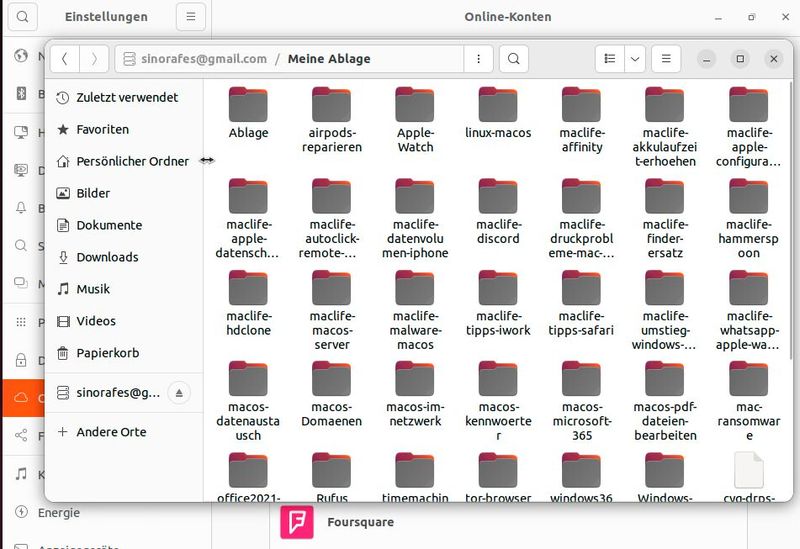Add Foursquare account in Online-Konten
The height and width of the screenshot is (549, 800).
pyautogui.click(x=508, y=522)
